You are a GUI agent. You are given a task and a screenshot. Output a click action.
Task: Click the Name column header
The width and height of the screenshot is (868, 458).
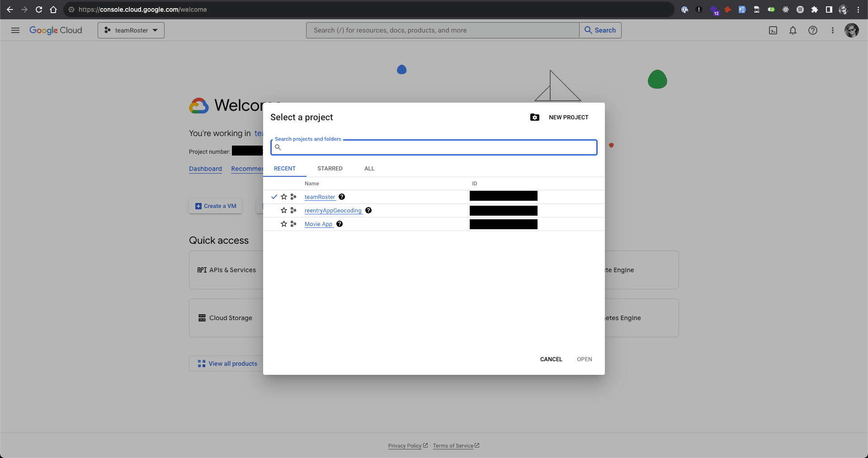coord(312,184)
